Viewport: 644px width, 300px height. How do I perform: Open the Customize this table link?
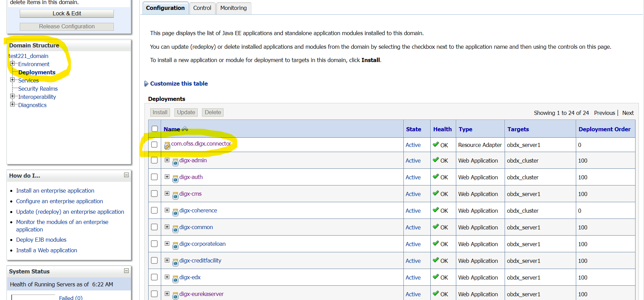pyautogui.click(x=179, y=84)
